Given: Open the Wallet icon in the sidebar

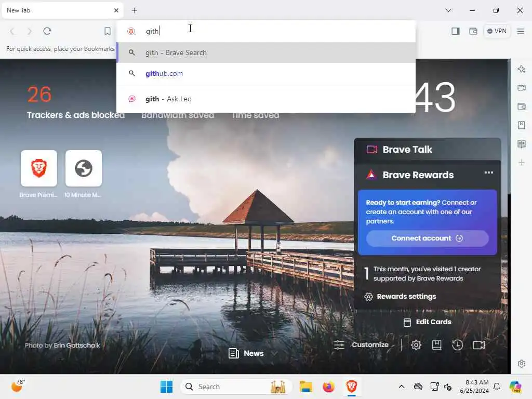Looking at the screenshot, I should tap(522, 107).
